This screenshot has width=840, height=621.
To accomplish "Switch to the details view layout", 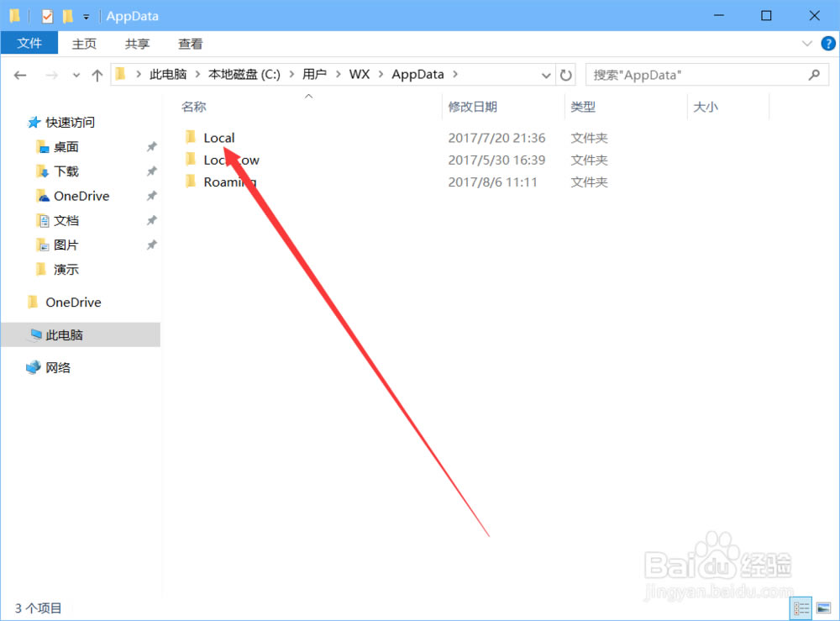I will (801, 608).
